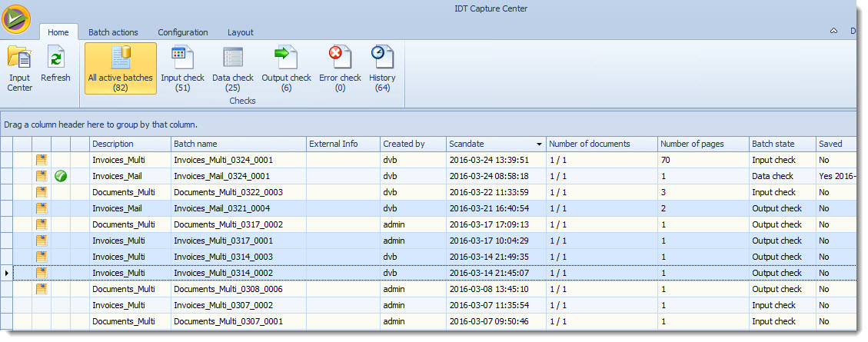Click Created by column header
The height and width of the screenshot is (342, 868).
click(x=414, y=144)
